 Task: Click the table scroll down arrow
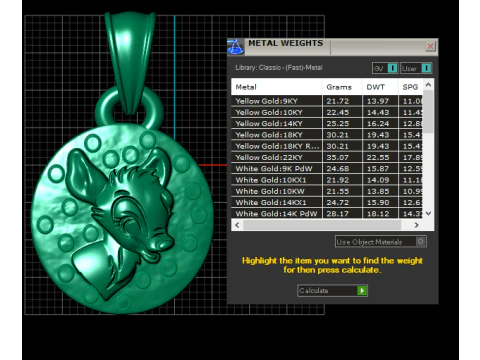click(x=429, y=213)
